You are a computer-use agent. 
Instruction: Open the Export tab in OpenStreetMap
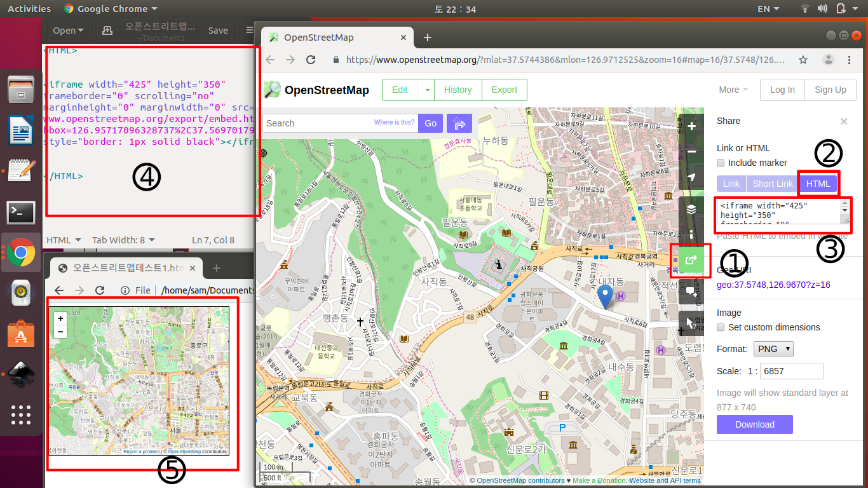pos(504,90)
